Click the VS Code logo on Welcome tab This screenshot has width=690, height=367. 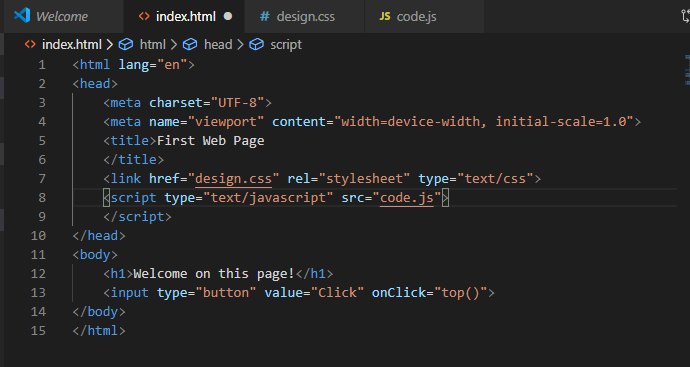[22, 16]
